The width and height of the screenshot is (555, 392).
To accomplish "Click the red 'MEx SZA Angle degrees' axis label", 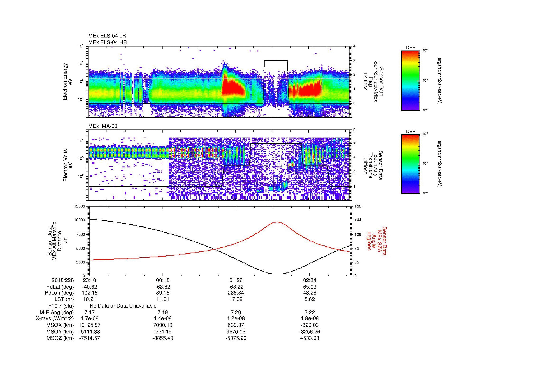I will coord(377,241).
